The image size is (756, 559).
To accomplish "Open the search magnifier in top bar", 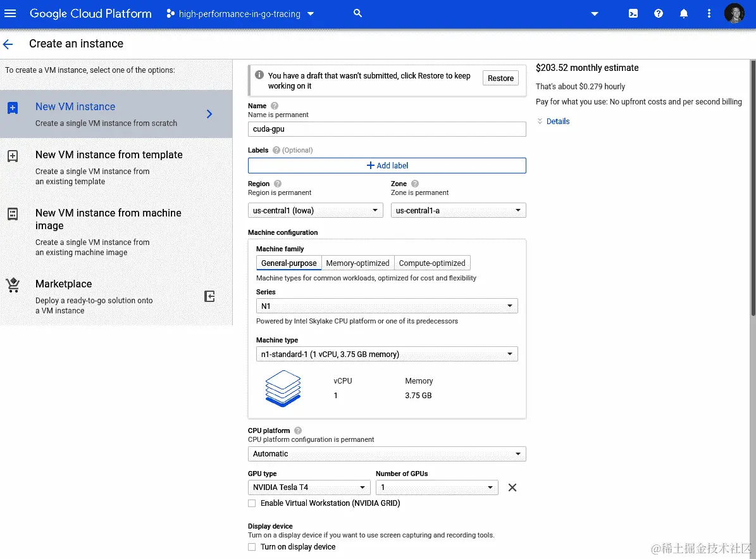I will pyautogui.click(x=357, y=13).
